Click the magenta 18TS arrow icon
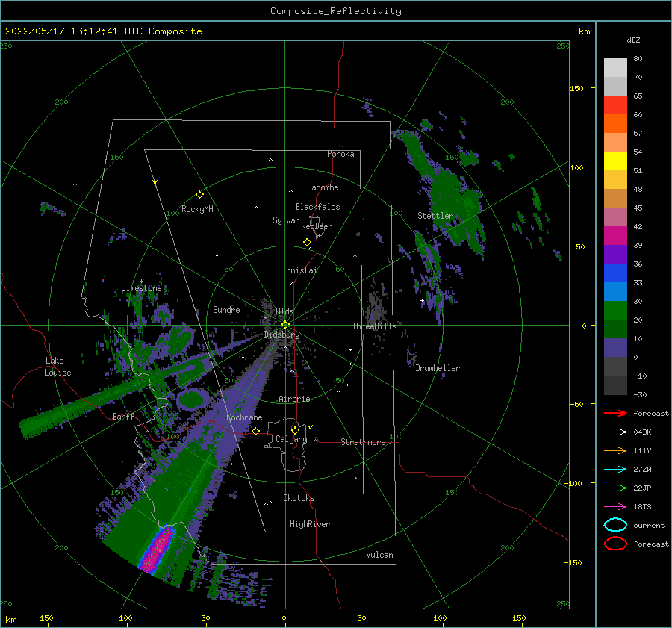This screenshot has width=672, height=628. (615, 507)
